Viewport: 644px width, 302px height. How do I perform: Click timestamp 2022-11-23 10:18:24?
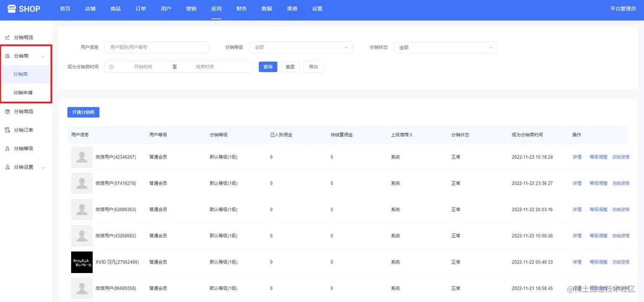(532, 157)
